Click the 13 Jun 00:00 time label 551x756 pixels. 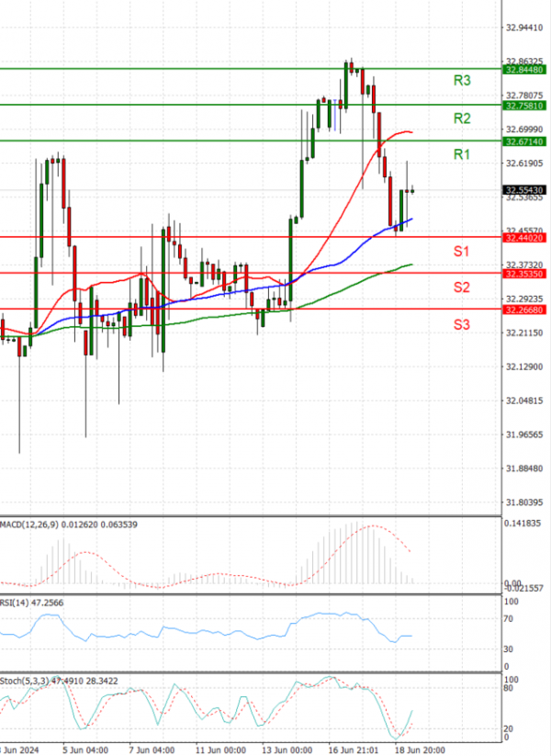[287, 750]
